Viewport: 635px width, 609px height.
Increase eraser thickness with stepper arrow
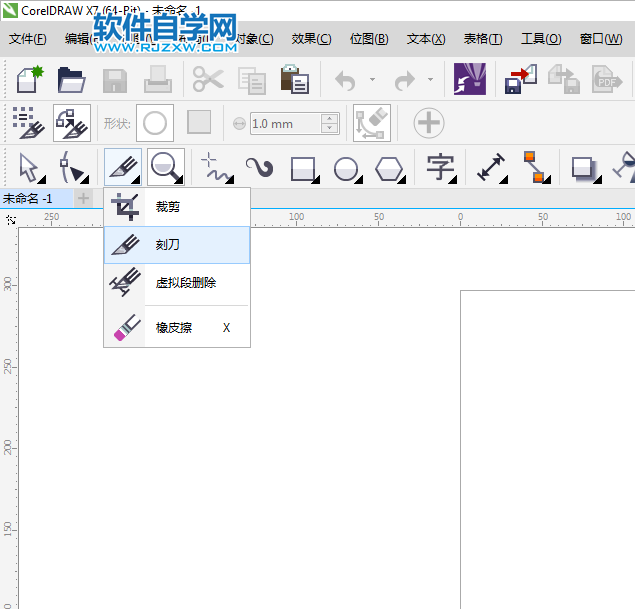pos(330,119)
